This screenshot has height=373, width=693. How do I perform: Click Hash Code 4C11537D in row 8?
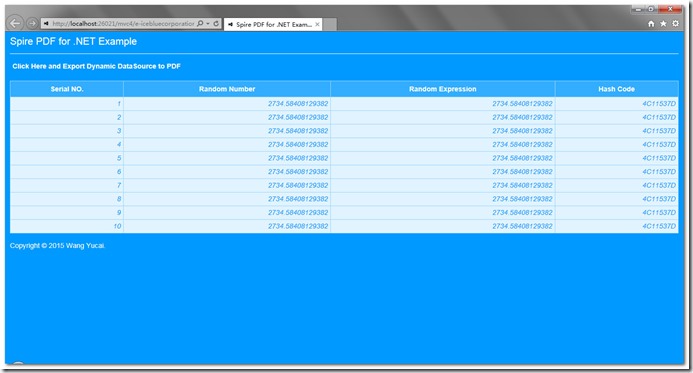pyautogui.click(x=659, y=199)
